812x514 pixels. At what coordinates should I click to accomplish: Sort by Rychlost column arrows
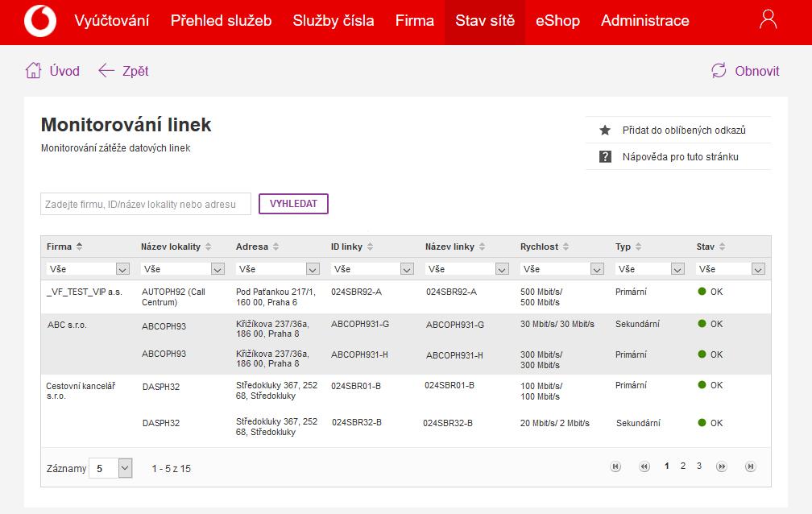566,247
